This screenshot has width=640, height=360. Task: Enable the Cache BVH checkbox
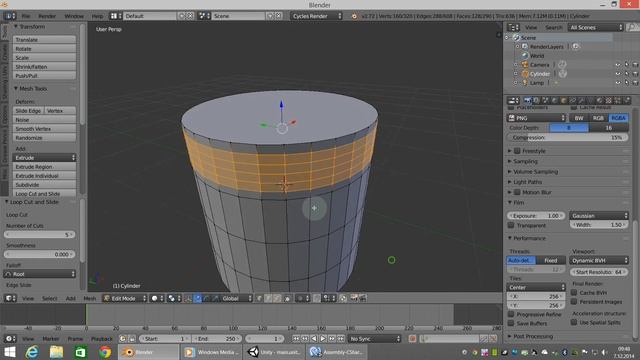(x=574, y=293)
